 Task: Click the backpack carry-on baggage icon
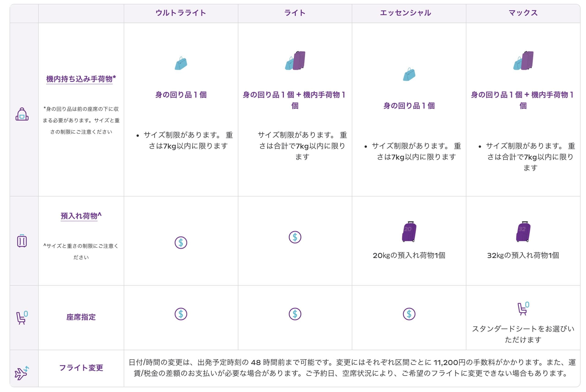coord(22,114)
